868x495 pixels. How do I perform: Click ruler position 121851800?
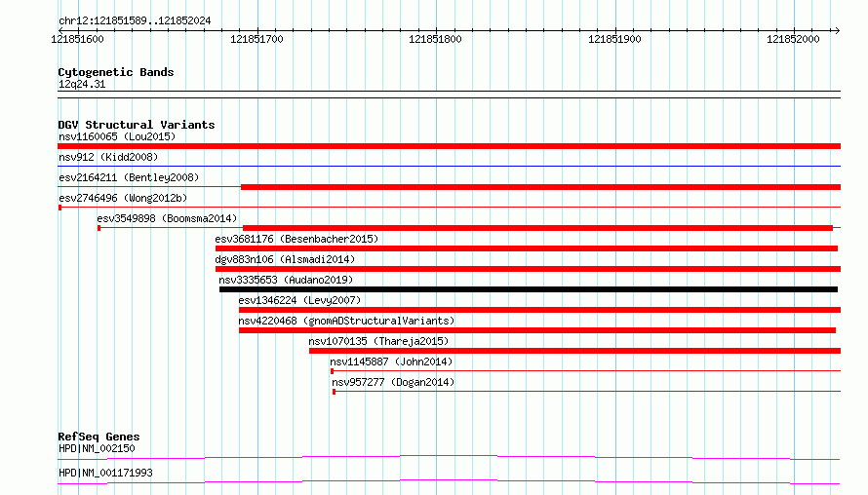tap(435, 39)
